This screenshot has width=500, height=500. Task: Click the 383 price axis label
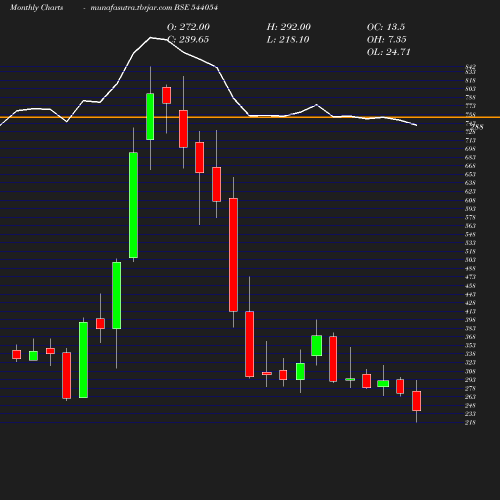(470, 328)
